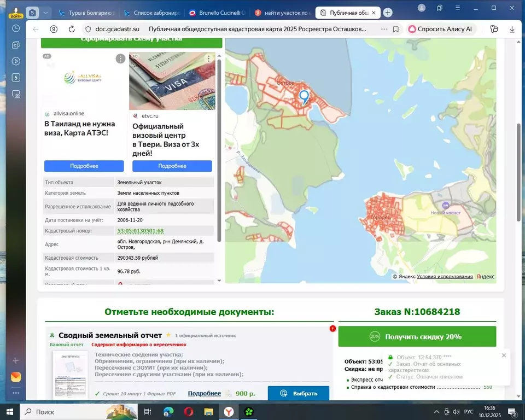Reload the page with the refresh icon

coord(71,30)
